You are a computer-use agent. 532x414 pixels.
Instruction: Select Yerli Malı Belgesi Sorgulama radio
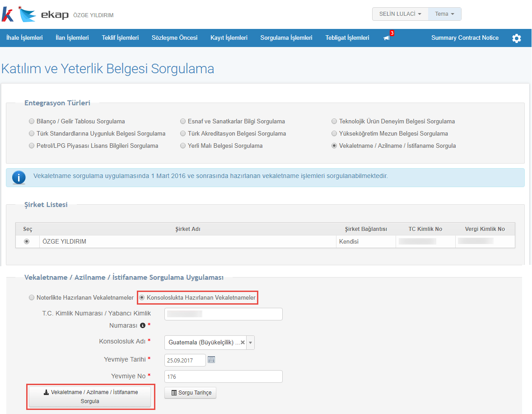pos(183,146)
